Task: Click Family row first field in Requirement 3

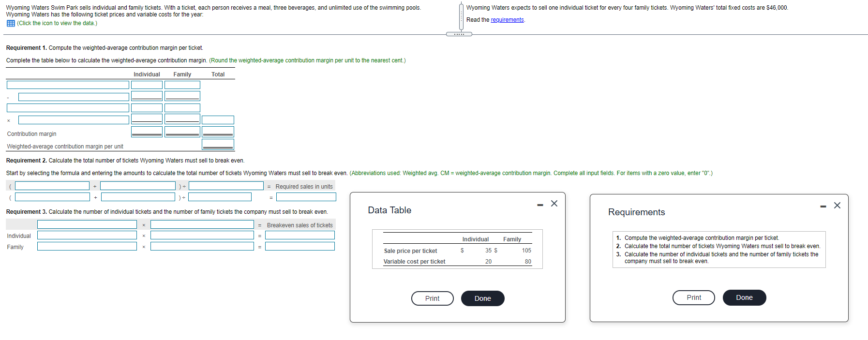Action: [87, 246]
